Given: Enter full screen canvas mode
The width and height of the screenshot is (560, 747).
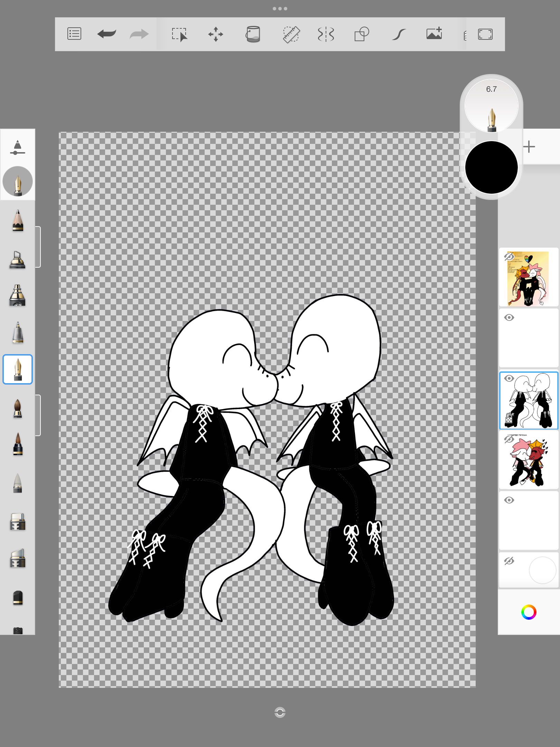Looking at the screenshot, I should click(x=485, y=34).
